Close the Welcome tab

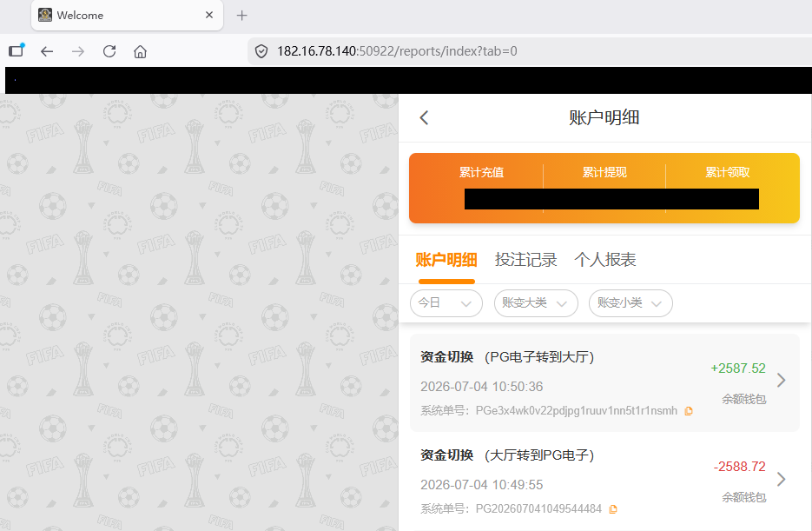coord(209,15)
